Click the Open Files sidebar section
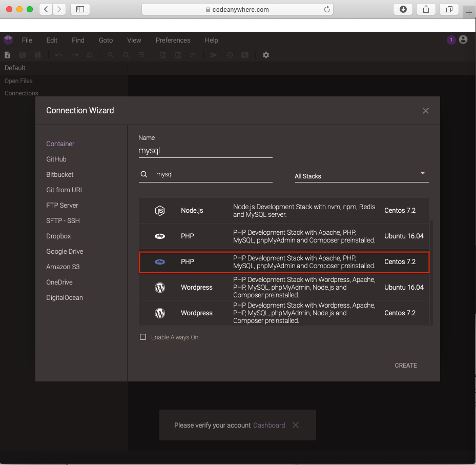 tap(18, 81)
